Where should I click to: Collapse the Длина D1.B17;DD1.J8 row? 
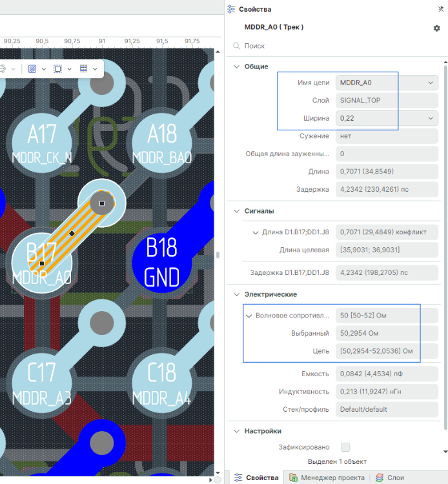256,232
